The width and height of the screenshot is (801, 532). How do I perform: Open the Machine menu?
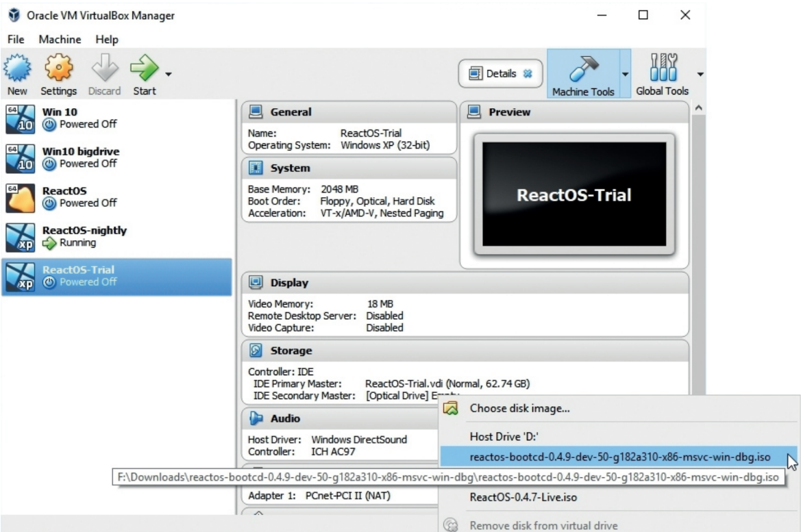59,40
